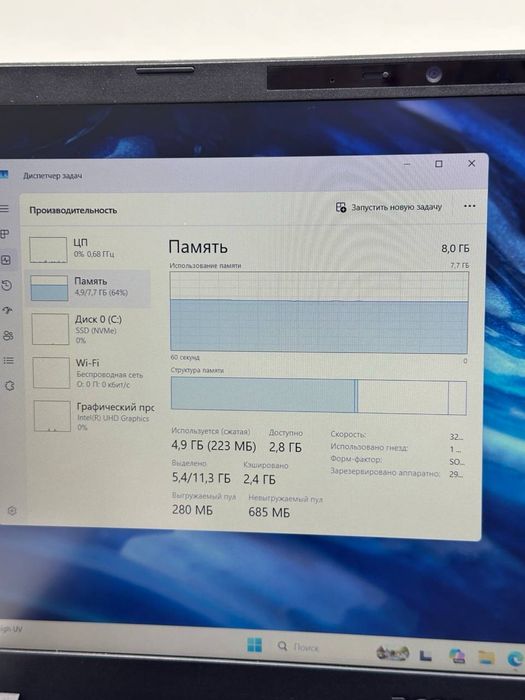This screenshot has height=700, width=525.
Task: Open the Windows Start menu
Action: (x=254, y=645)
